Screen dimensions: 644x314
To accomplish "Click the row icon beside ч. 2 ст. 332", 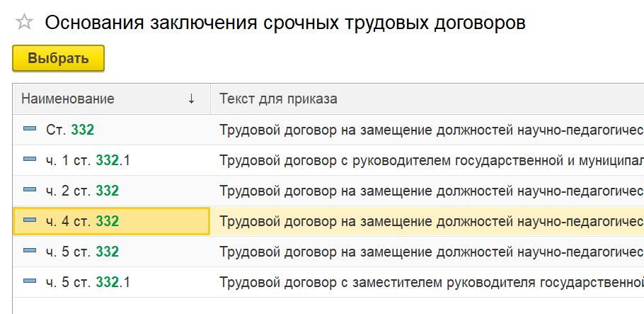I will coord(30,190).
